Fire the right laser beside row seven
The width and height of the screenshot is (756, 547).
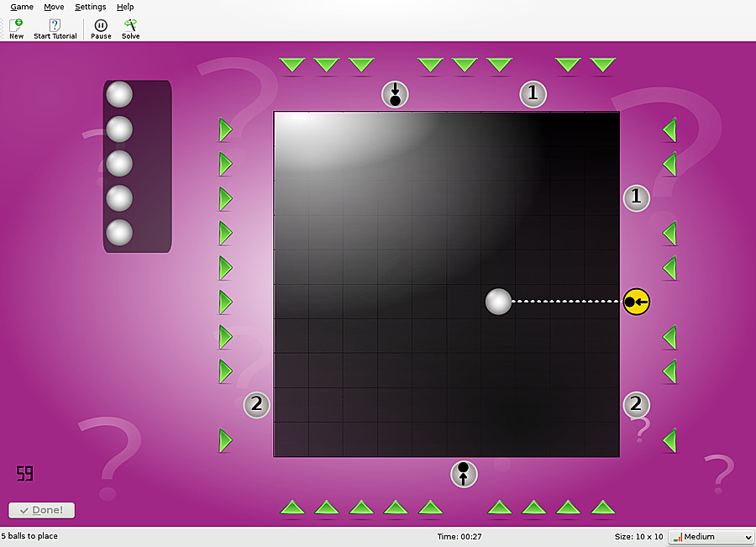[x=669, y=337]
